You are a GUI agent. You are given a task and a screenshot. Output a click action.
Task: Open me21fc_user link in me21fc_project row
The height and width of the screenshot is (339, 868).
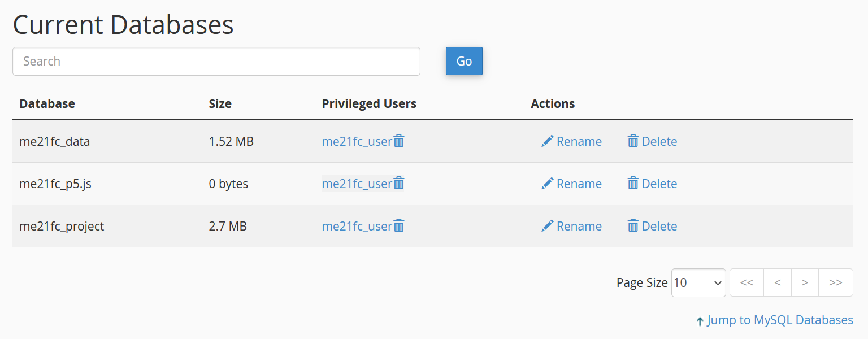coord(357,226)
